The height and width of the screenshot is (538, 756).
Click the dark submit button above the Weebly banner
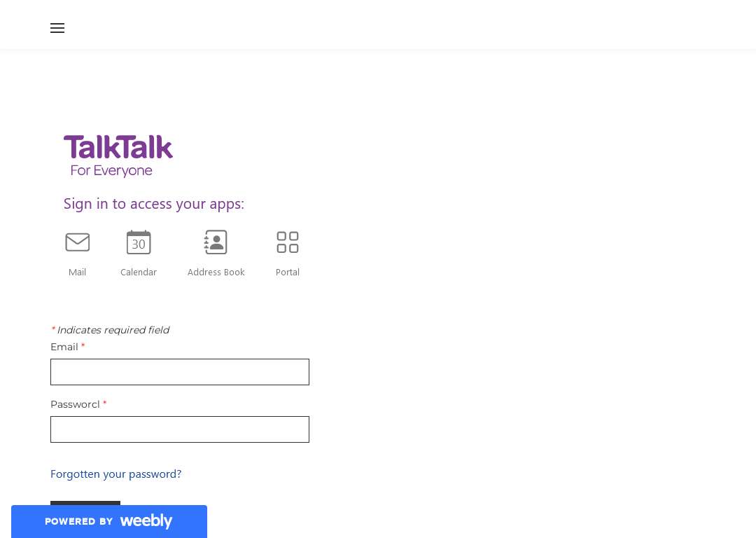(85, 503)
